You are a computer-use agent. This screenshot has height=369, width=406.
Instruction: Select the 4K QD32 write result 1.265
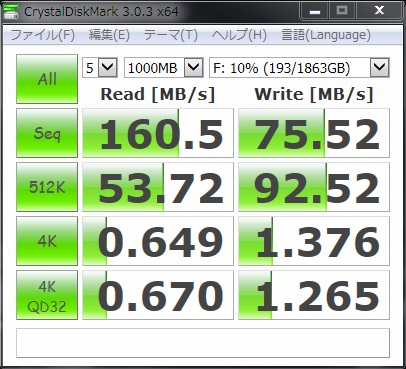pyautogui.click(x=314, y=295)
